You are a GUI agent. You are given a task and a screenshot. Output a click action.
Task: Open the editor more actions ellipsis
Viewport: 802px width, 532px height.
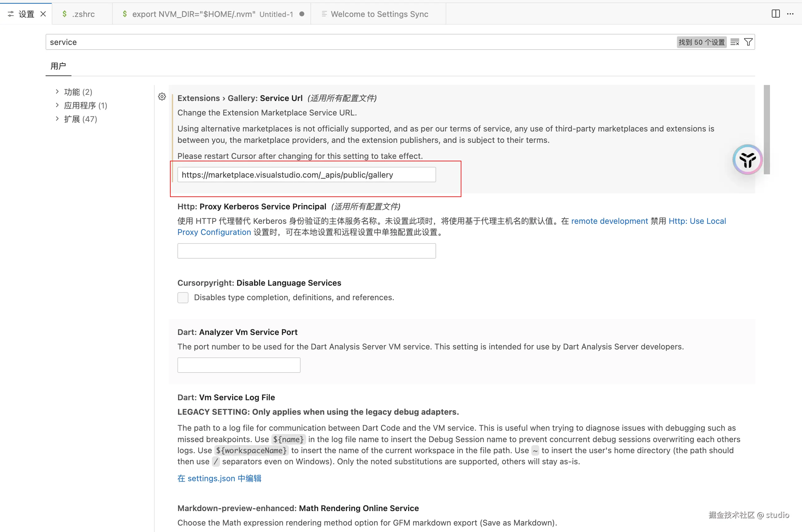click(x=790, y=14)
